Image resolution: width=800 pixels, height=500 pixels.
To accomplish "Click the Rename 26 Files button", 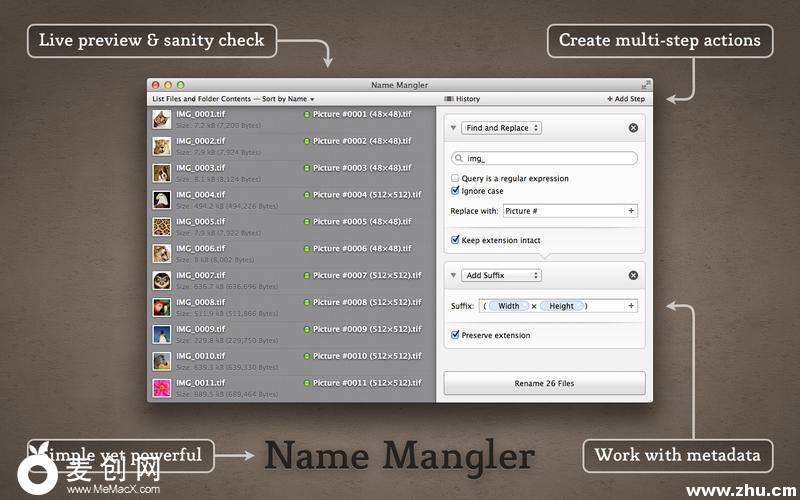I will point(544,383).
